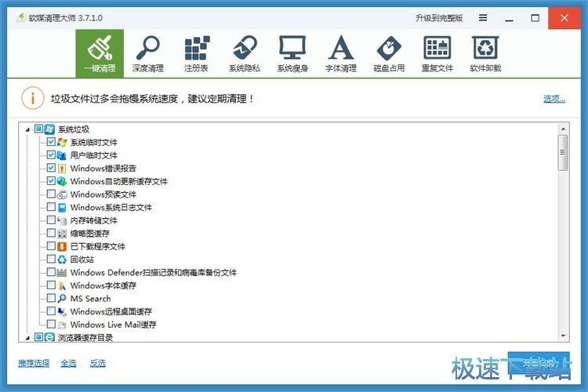Screen dimensions: 588x392
Task: Open 字体清理 font cleaner
Action: coord(341,53)
